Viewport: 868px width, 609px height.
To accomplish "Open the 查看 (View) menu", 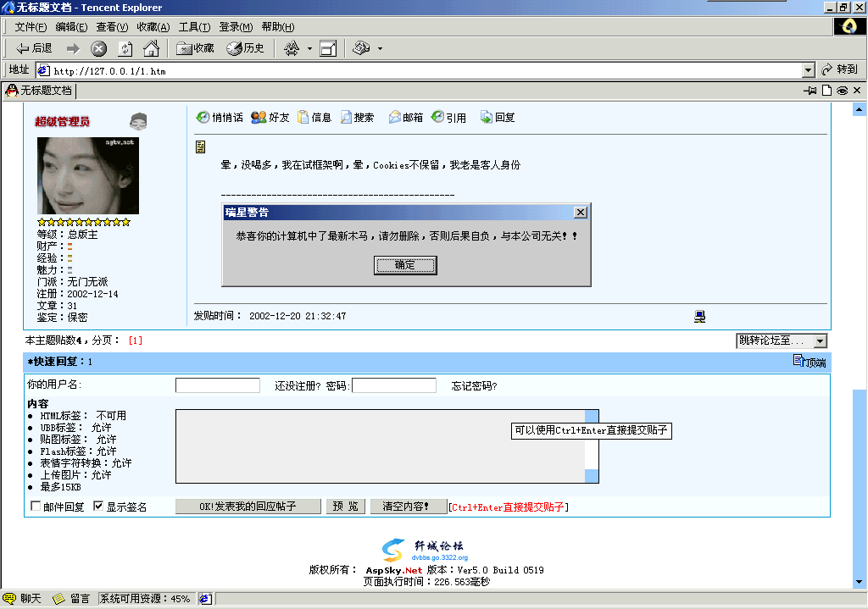I will coord(112,27).
